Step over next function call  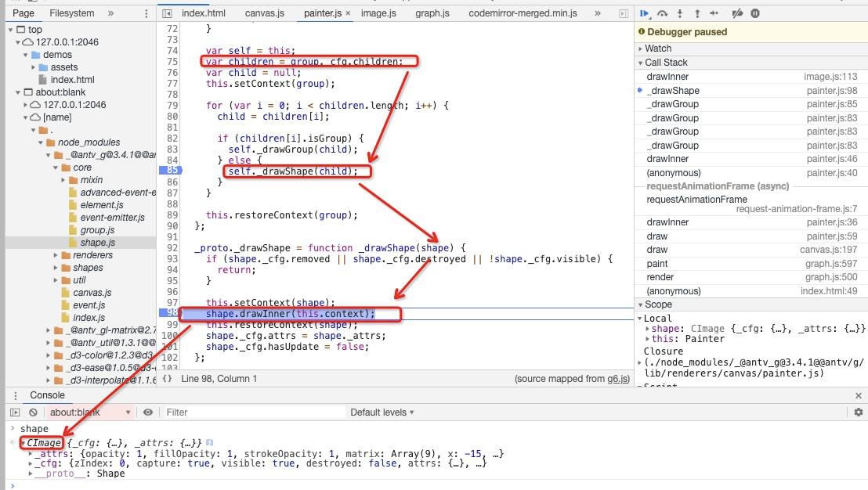click(662, 13)
